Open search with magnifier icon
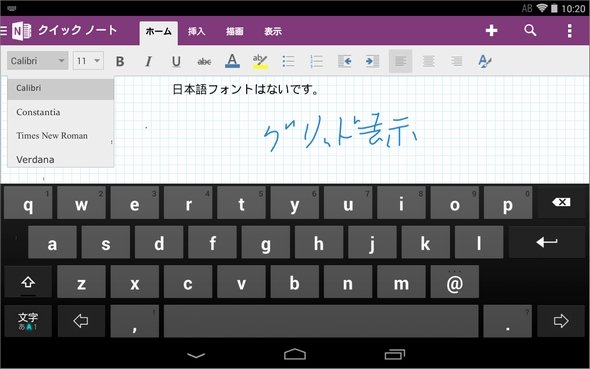The height and width of the screenshot is (369, 590). [530, 30]
